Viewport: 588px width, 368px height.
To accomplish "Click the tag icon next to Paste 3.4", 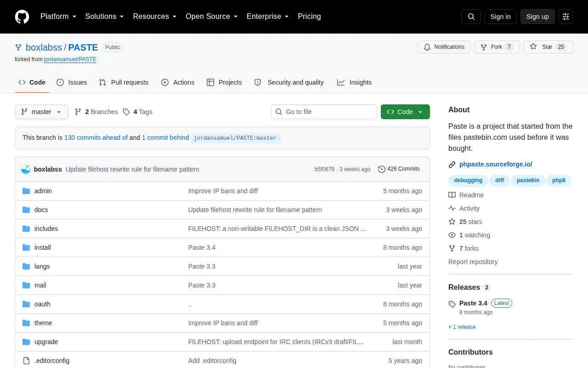I will pos(452,304).
